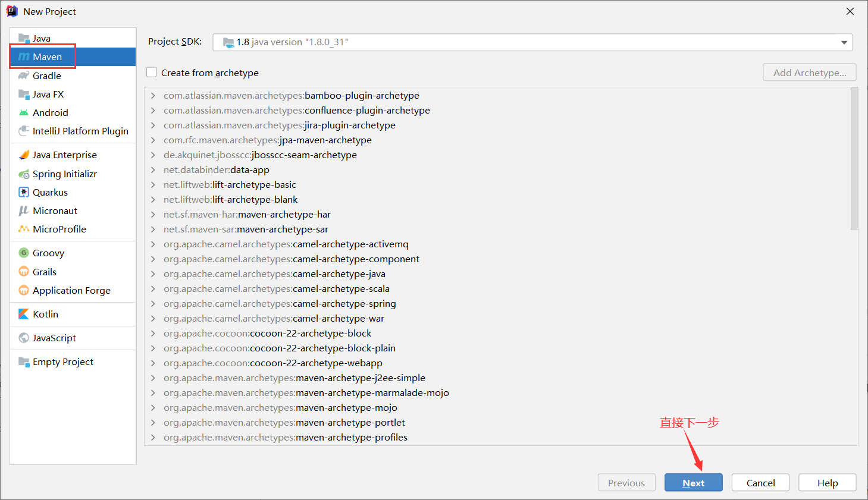Screen dimensions: 868x500
Task: Click the Help button
Action: 827,483
